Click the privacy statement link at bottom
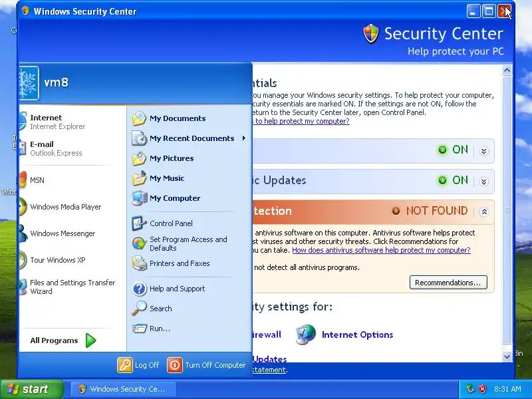The height and width of the screenshot is (399, 532). 269,370
